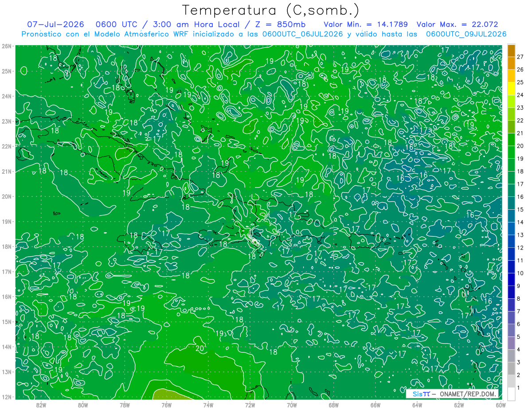Click the "21N" latitude axis label
Screen dimensions: 532x411
click(x=6, y=172)
